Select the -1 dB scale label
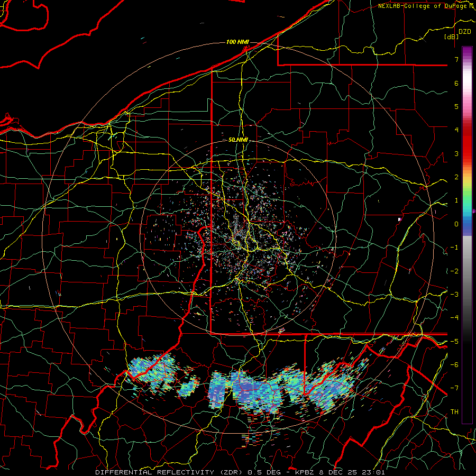The width and height of the screenshot is (476, 476). [x=454, y=248]
